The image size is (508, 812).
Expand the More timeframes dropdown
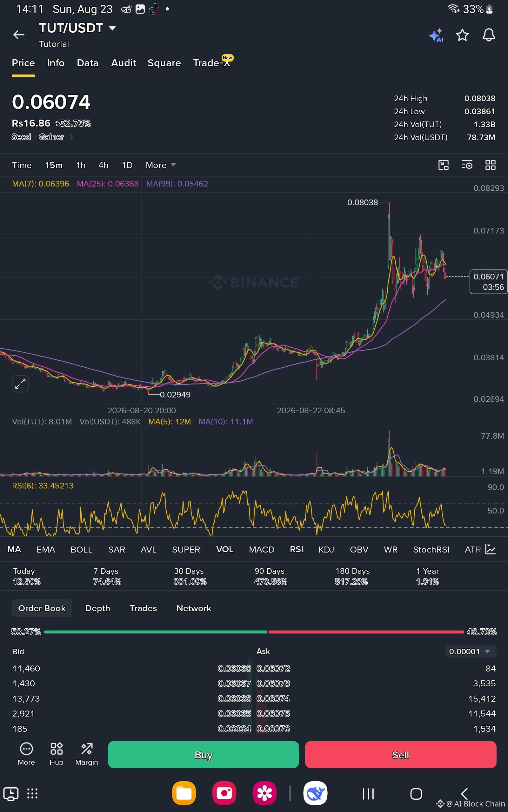[x=161, y=165]
